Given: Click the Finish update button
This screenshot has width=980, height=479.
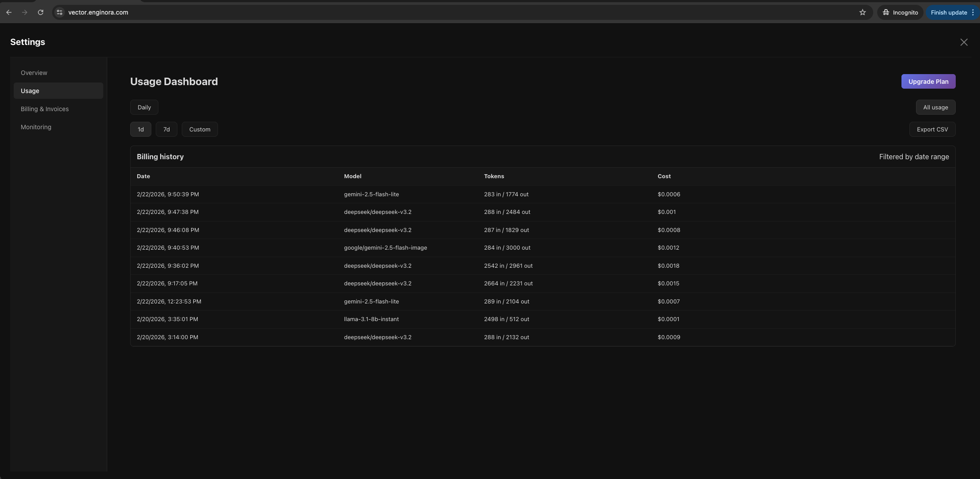Looking at the screenshot, I should (949, 12).
